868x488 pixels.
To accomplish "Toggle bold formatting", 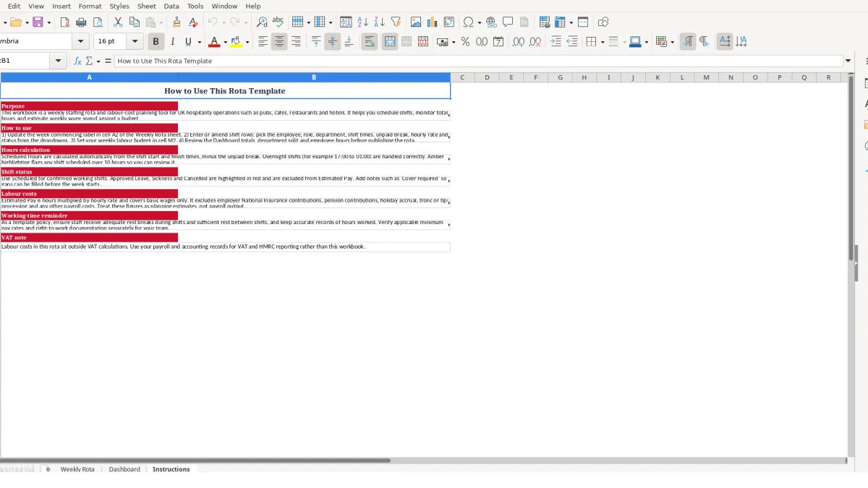I will (x=155, y=42).
